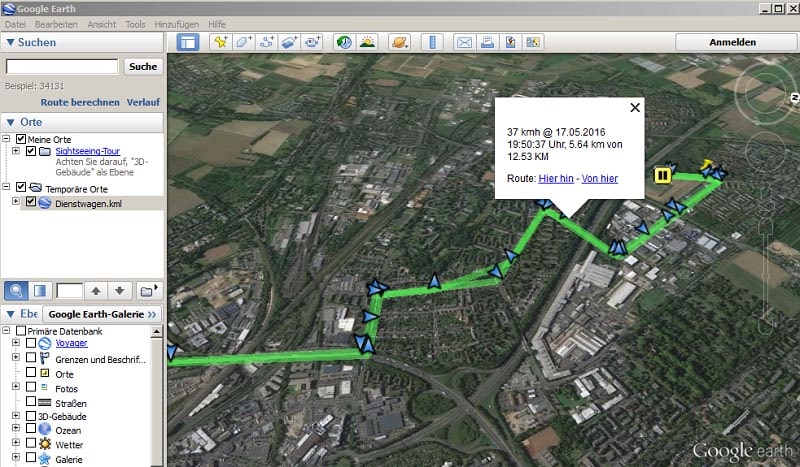Open the Hinzufügen menu

click(177, 24)
